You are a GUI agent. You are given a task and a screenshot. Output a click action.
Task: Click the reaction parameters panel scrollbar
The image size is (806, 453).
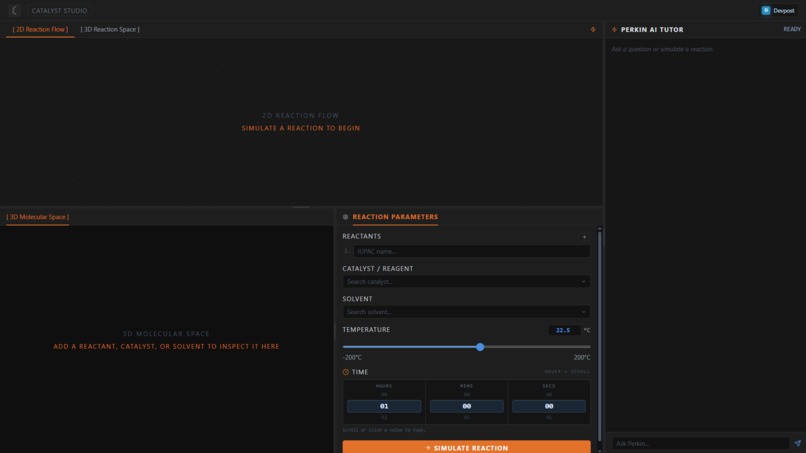(x=599, y=334)
